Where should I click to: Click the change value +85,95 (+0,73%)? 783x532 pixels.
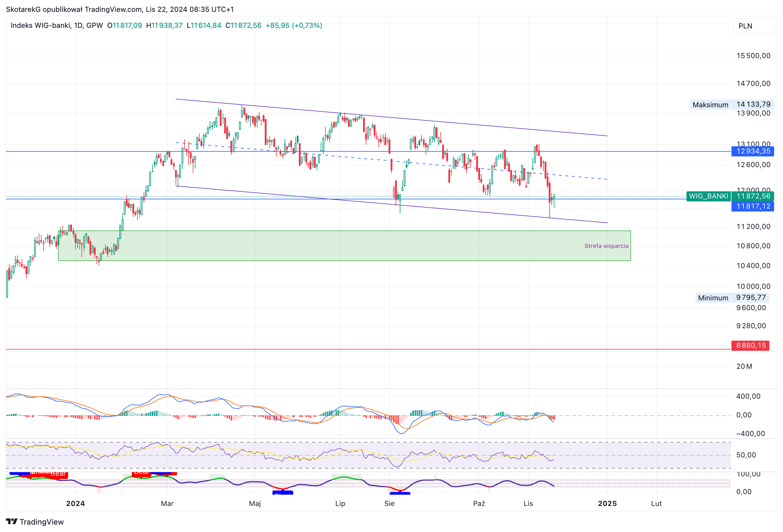tap(294, 25)
